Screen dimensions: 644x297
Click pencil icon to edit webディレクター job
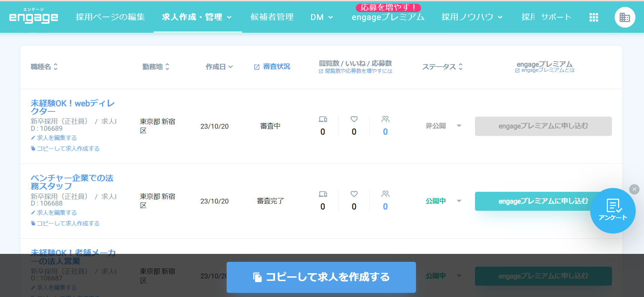[33, 138]
